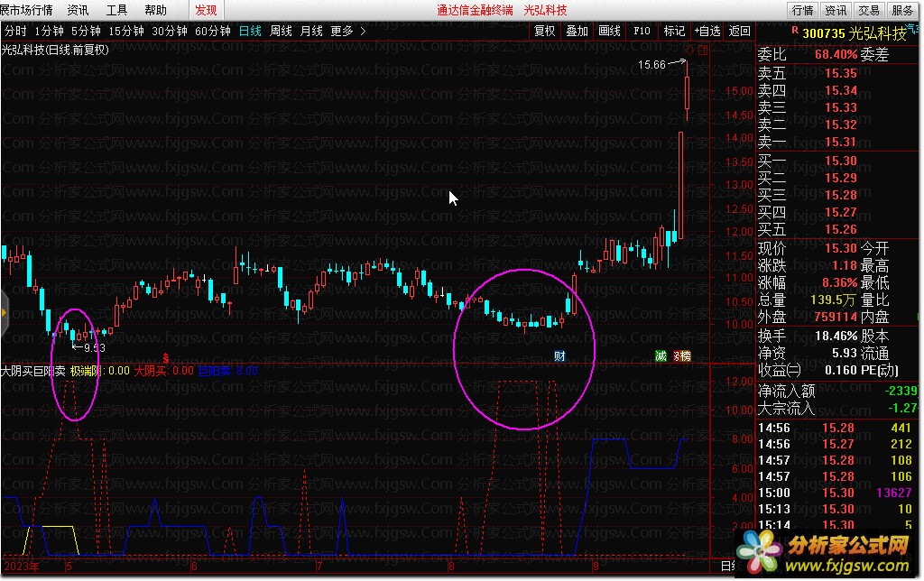Click the 卖四 price 15.34
This screenshot has width=924, height=581.
pos(841,90)
